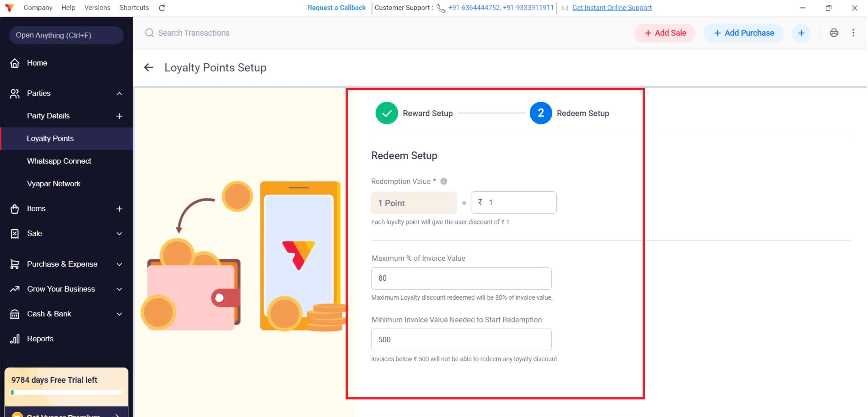This screenshot has height=417, width=868.
Task: Click the plus icon beside Items
Action: coord(119,209)
